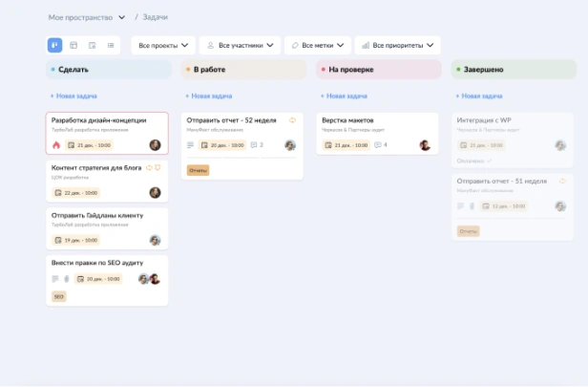Expand the Все участники filter dropdown
The width and height of the screenshot is (588, 387).
coord(239,45)
